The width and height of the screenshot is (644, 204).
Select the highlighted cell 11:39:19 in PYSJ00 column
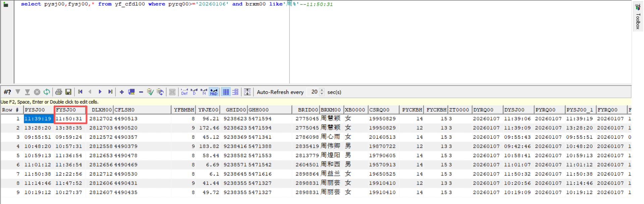pos(39,119)
